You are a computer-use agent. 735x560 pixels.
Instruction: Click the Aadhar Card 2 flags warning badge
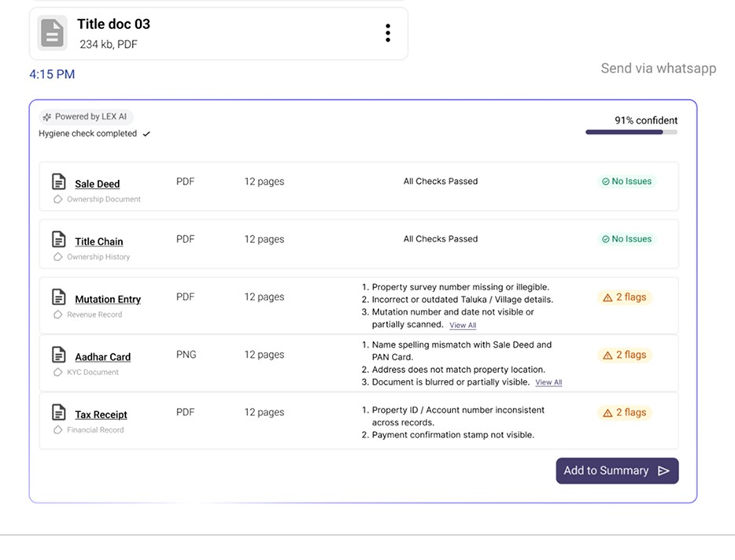(x=624, y=356)
